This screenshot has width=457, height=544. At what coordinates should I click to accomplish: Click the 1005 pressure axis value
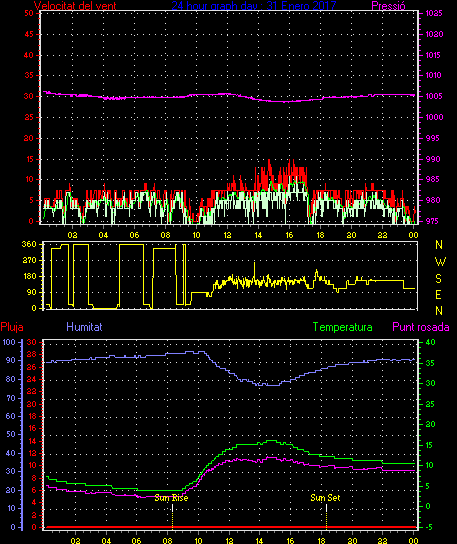[x=434, y=96]
